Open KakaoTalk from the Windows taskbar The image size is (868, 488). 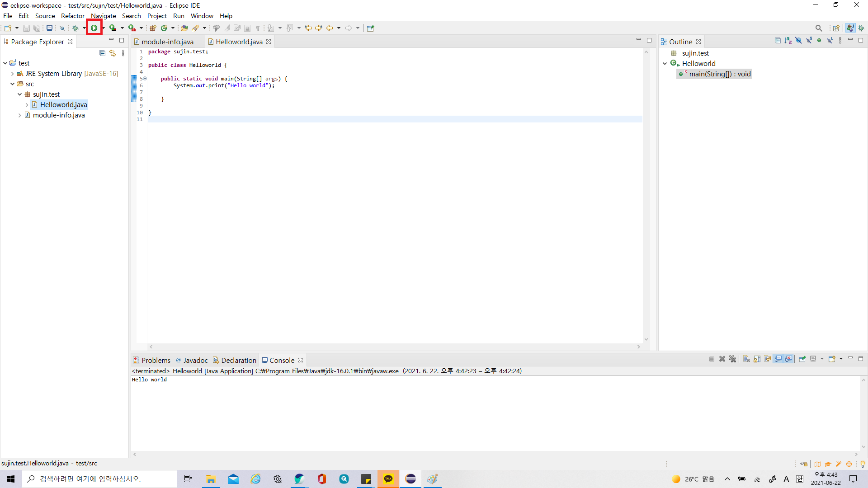point(388,479)
